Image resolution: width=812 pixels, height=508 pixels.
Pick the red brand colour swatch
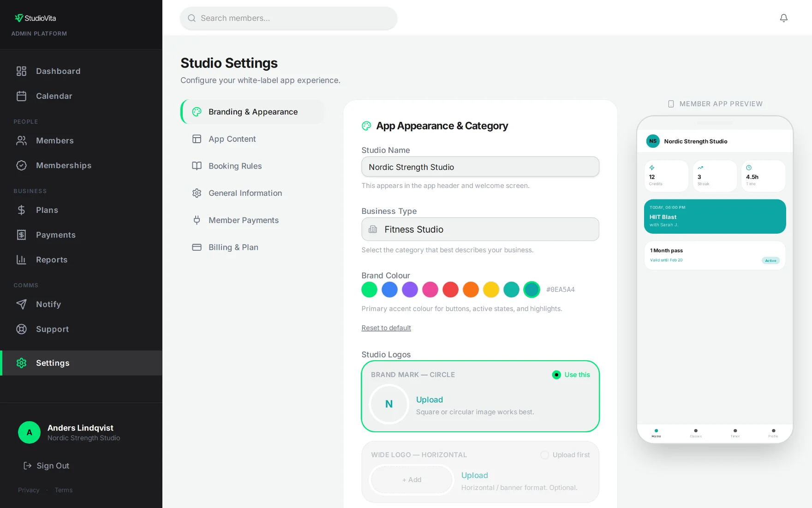tap(450, 290)
